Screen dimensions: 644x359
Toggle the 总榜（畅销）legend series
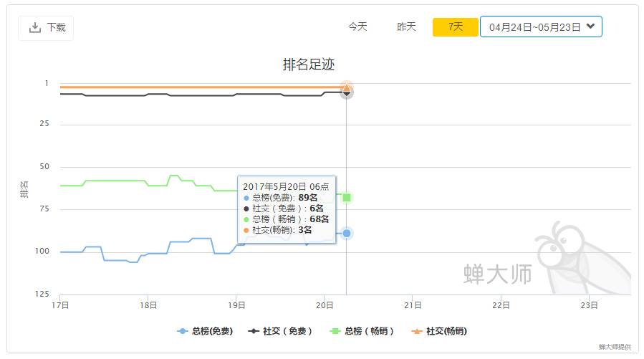coord(362,331)
